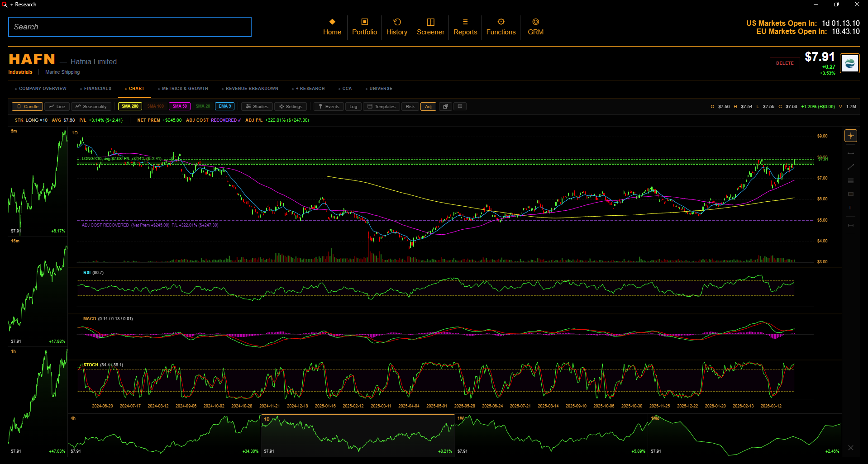Switch chart to Candle mode

[27, 106]
